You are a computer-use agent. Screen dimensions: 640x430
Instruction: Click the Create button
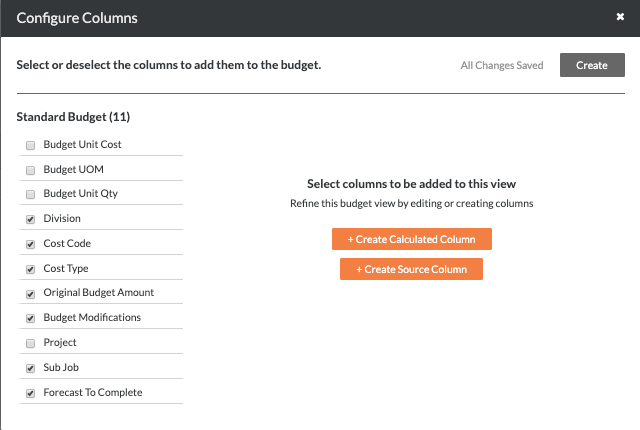click(x=591, y=65)
